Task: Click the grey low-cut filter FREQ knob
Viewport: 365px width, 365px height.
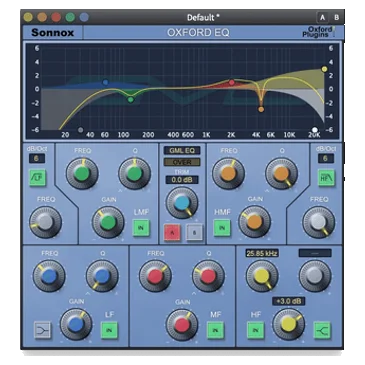Action: pyautogui.click(x=45, y=222)
